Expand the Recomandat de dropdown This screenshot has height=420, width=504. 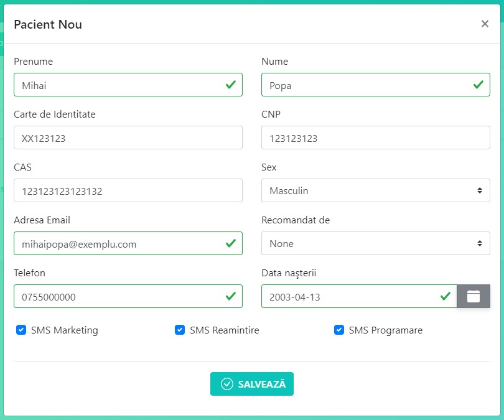pyautogui.click(x=375, y=243)
